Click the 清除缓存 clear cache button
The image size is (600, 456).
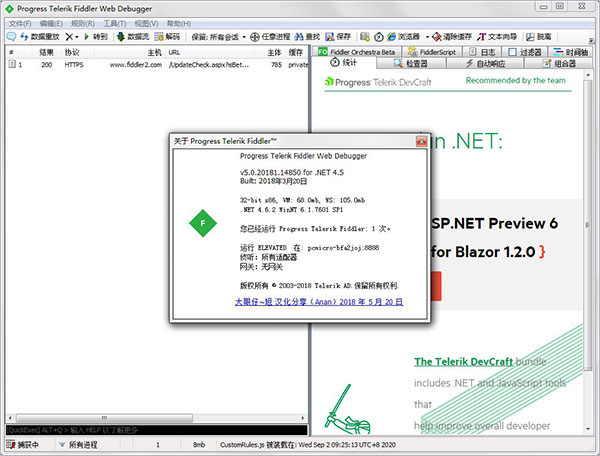tap(452, 36)
